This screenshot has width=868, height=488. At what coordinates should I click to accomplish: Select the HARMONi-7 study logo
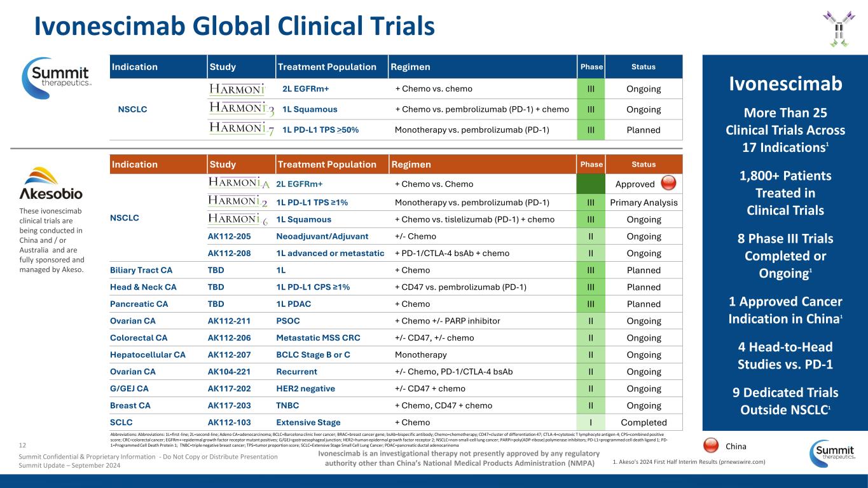[x=241, y=130]
